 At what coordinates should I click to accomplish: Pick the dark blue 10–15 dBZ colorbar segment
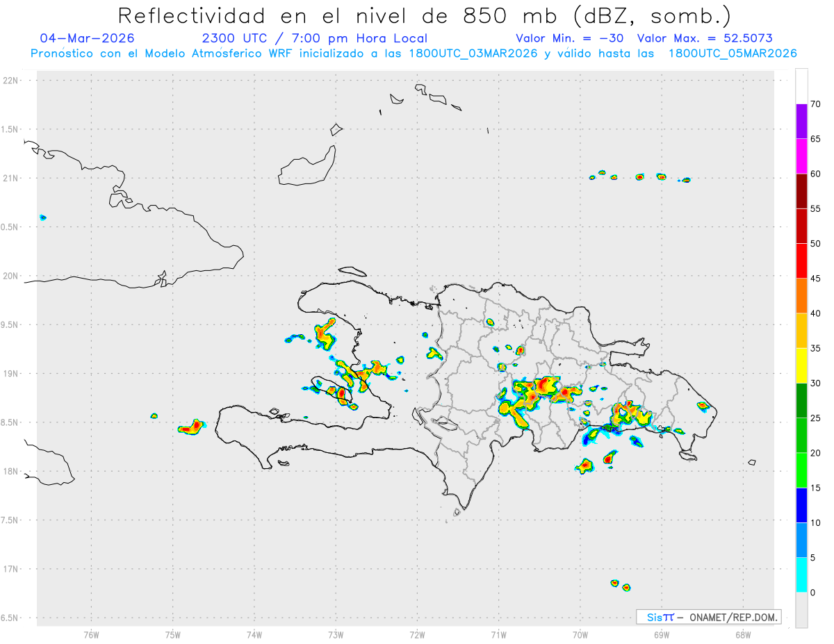(x=801, y=506)
